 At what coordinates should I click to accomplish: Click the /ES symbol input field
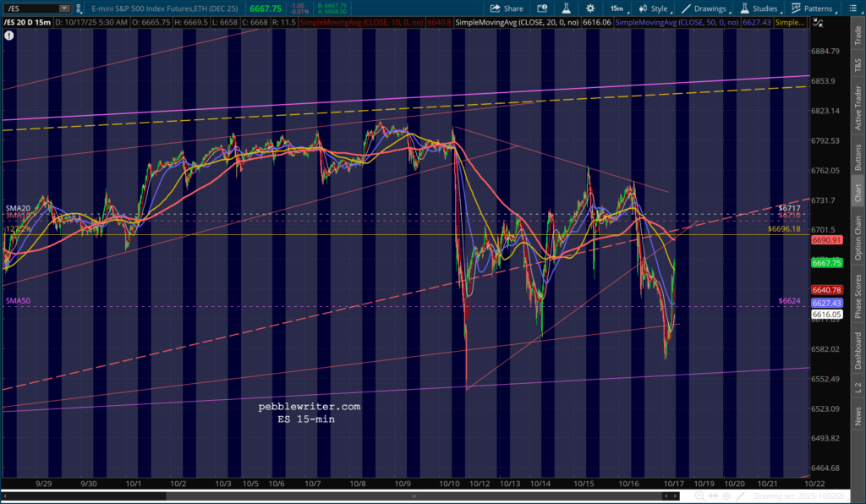point(31,8)
